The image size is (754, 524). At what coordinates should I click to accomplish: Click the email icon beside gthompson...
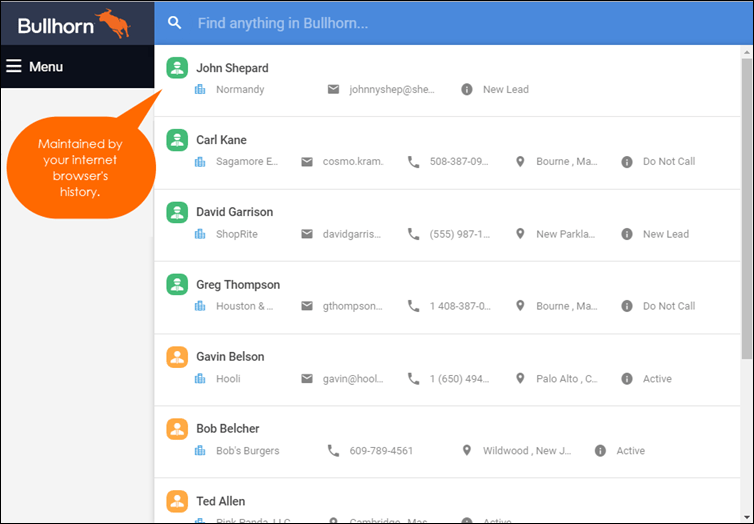coord(307,306)
